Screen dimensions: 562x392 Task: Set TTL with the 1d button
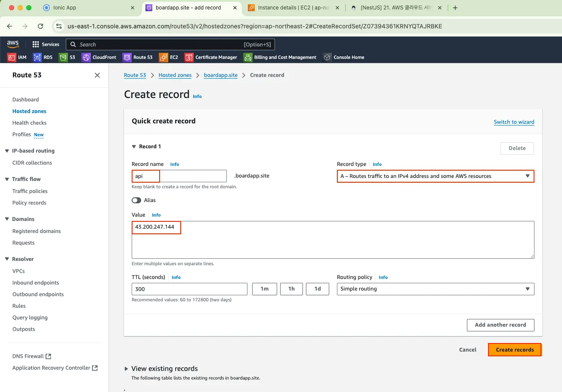coord(318,289)
